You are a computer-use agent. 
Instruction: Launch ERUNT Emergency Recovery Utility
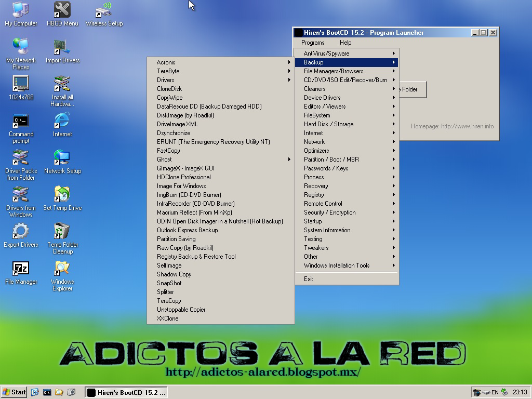(220, 141)
